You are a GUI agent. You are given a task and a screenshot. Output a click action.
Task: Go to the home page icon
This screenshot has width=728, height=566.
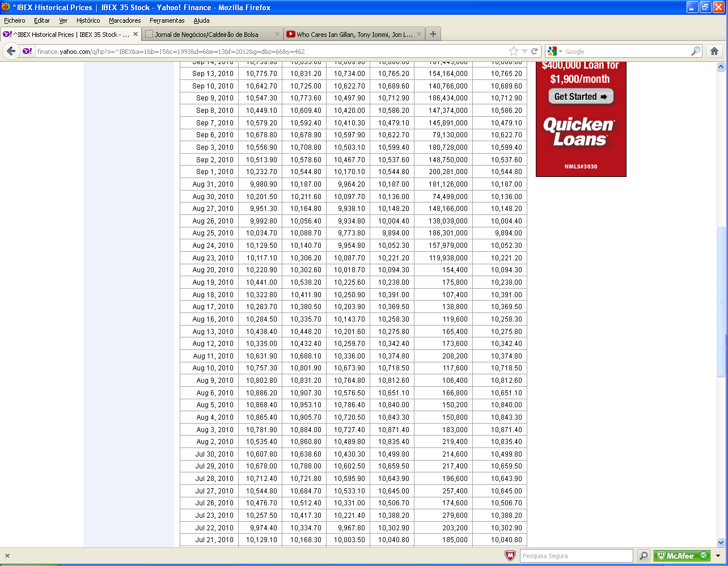point(714,51)
